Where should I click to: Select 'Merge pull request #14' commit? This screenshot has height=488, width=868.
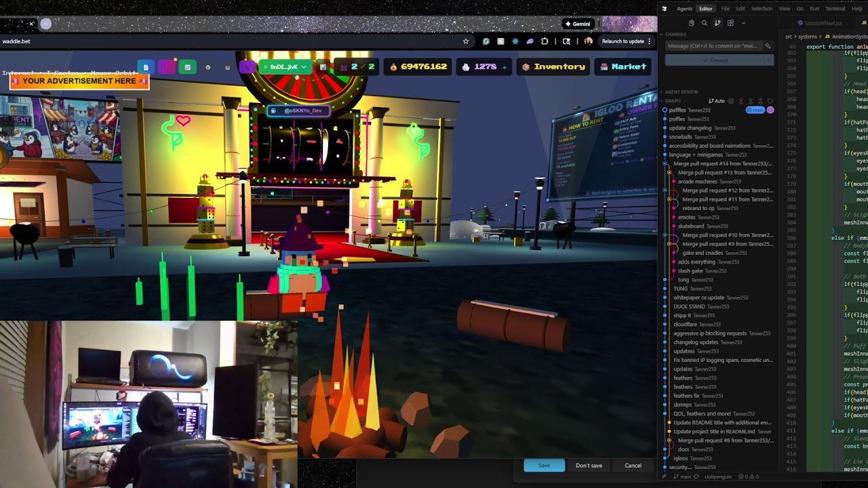pos(723,163)
